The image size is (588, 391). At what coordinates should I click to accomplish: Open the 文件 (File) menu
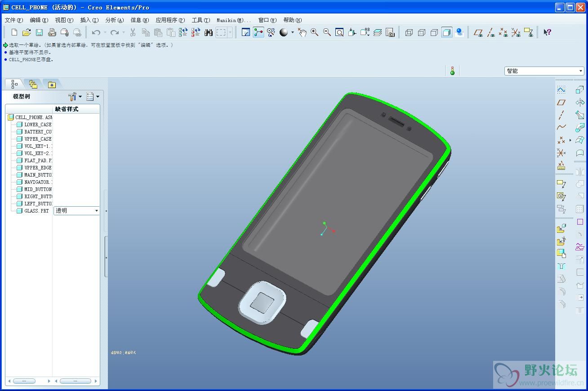[x=13, y=20]
